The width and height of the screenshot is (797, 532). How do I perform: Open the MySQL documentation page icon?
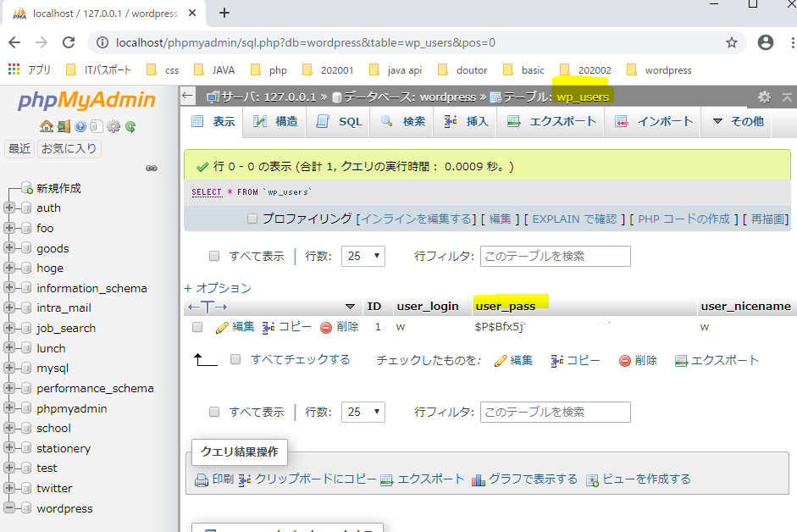tap(97, 126)
